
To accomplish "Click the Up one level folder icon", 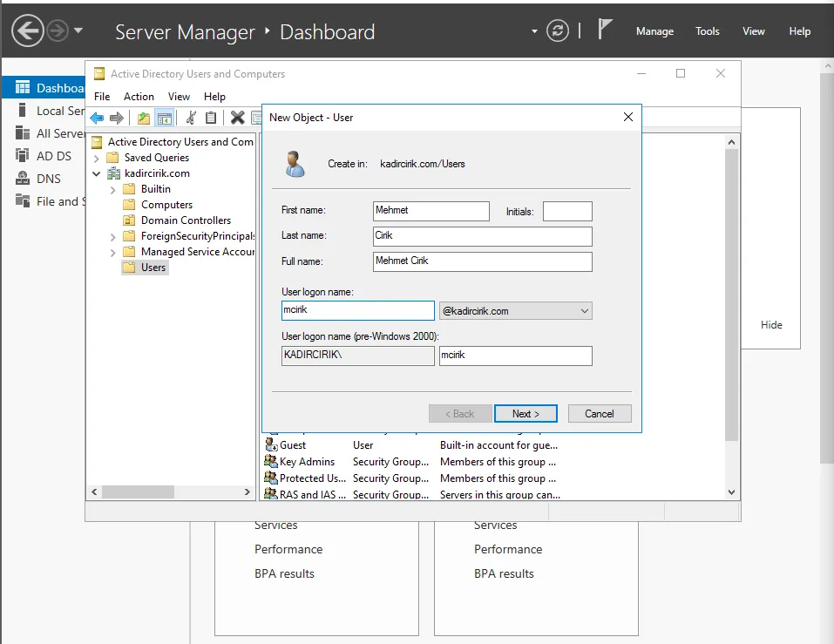I will pyautogui.click(x=144, y=118).
